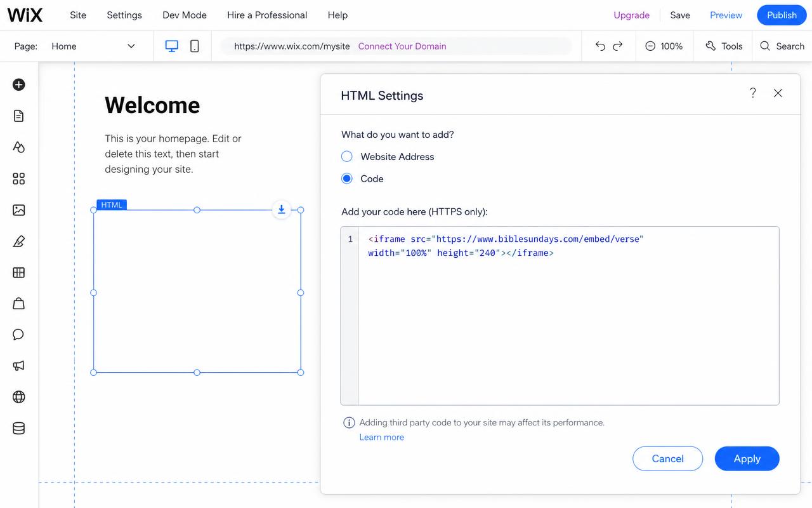Image resolution: width=812 pixels, height=508 pixels.
Task: Click Preview in the top bar
Action: click(x=726, y=15)
